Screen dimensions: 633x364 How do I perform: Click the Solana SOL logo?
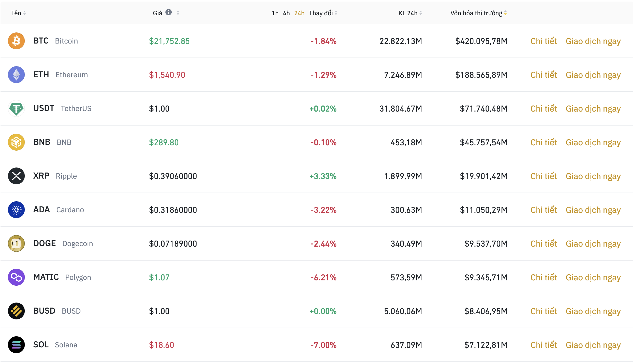coord(16,345)
